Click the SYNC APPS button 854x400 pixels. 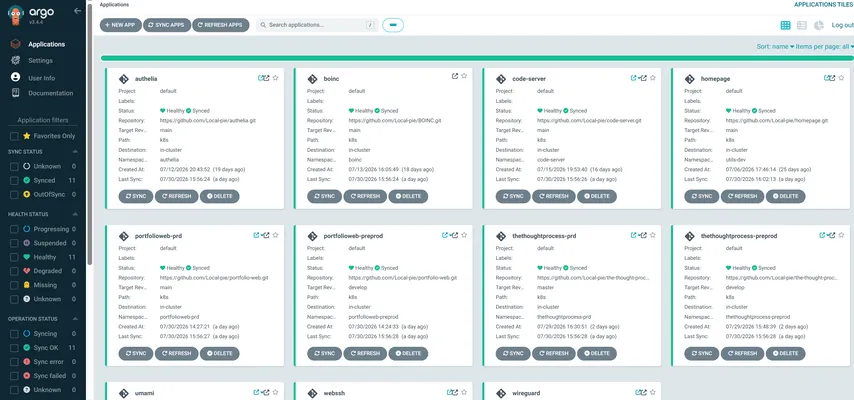click(x=167, y=25)
